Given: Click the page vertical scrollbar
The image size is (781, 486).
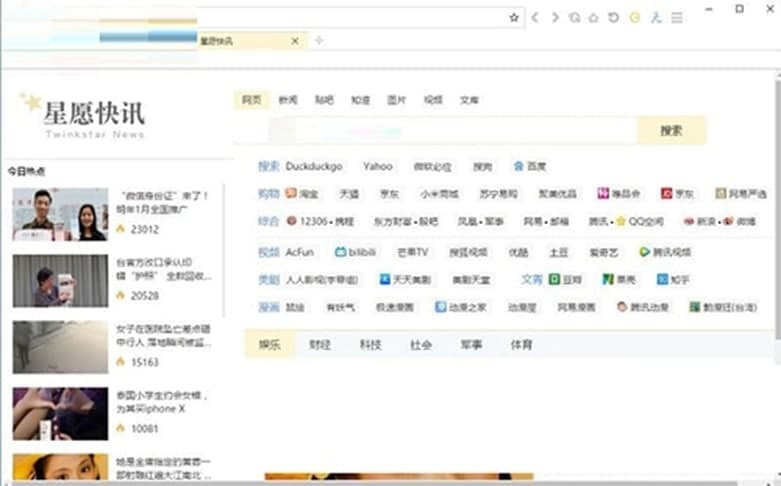Looking at the screenshot, I should tap(778, 209).
